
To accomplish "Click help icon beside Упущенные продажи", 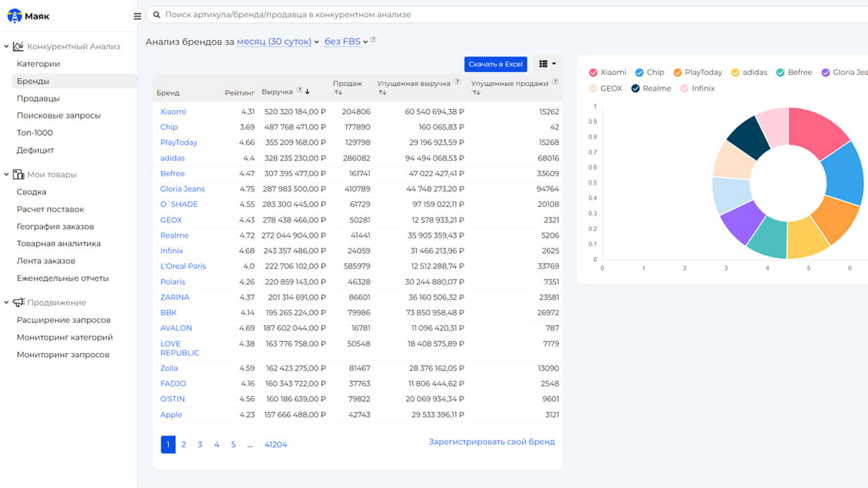I will tap(555, 82).
